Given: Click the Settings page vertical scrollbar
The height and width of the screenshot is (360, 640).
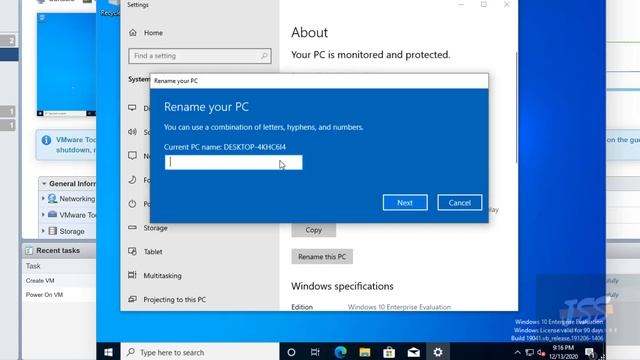Looking at the screenshot, I should (517, 108).
